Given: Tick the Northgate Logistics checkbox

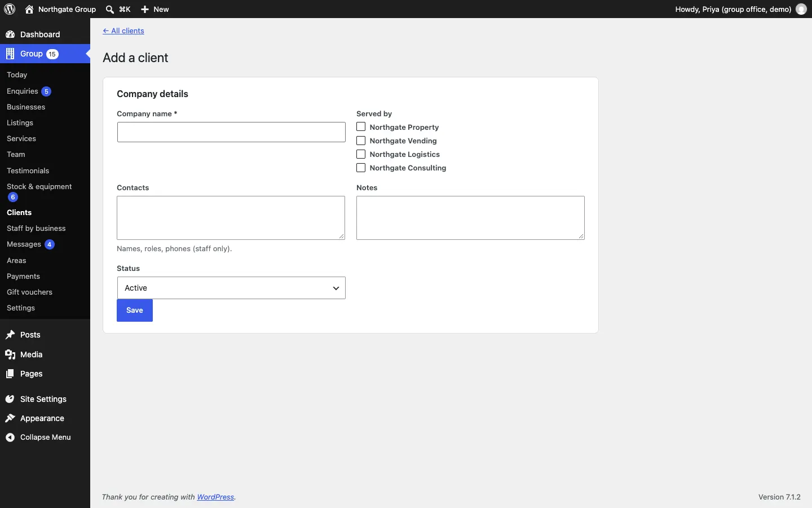Looking at the screenshot, I should click(361, 154).
